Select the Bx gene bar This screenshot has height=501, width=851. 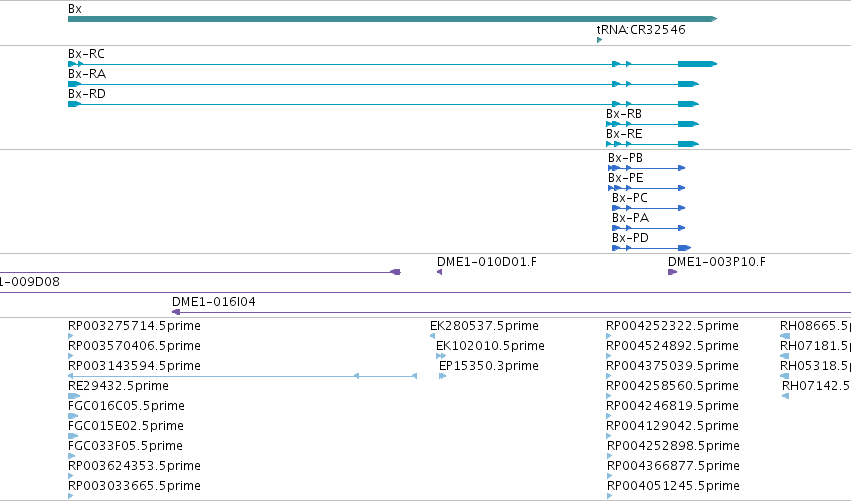click(x=392, y=19)
